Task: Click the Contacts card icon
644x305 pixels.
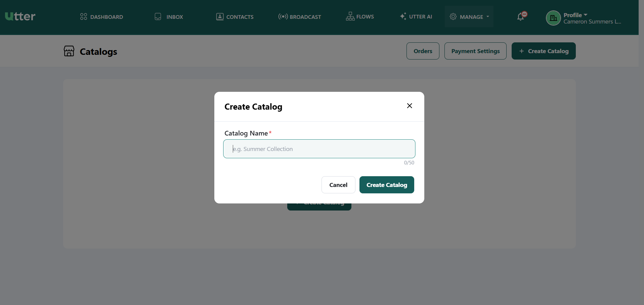Action: tap(220, 16)
